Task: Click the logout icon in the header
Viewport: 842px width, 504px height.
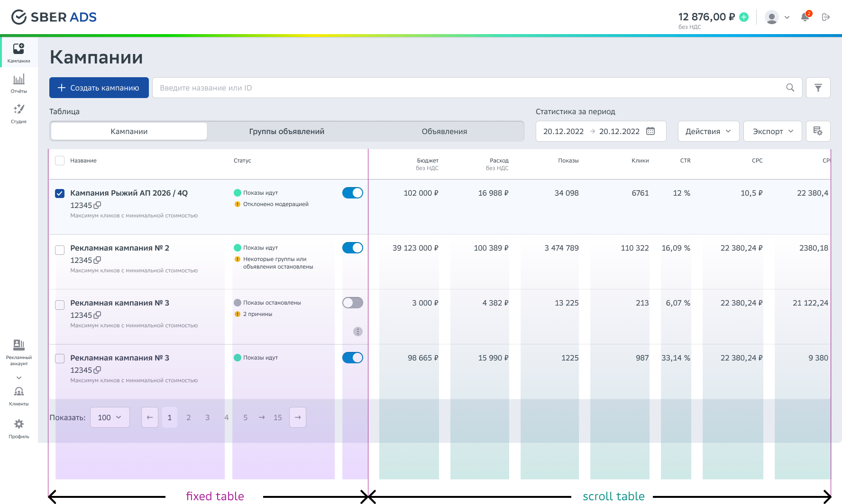Action: 826,17
